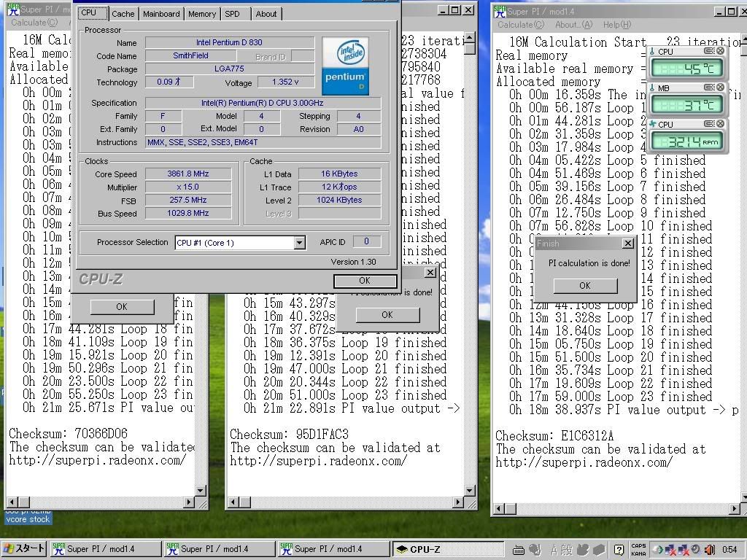Switch to the Cache tab in CPU-Z
The height and width of the screenshot is (560, 747).
(123, 14)
